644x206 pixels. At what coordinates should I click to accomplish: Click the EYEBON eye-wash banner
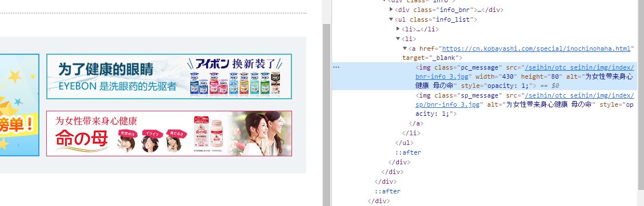tap(169, 76)
